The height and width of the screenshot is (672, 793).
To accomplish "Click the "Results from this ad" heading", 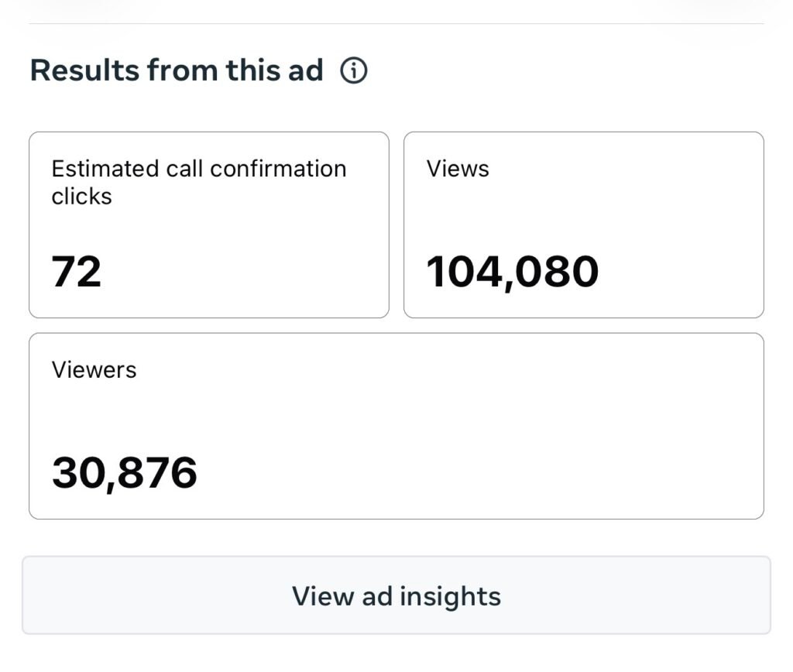I will (x=177, y=70).
